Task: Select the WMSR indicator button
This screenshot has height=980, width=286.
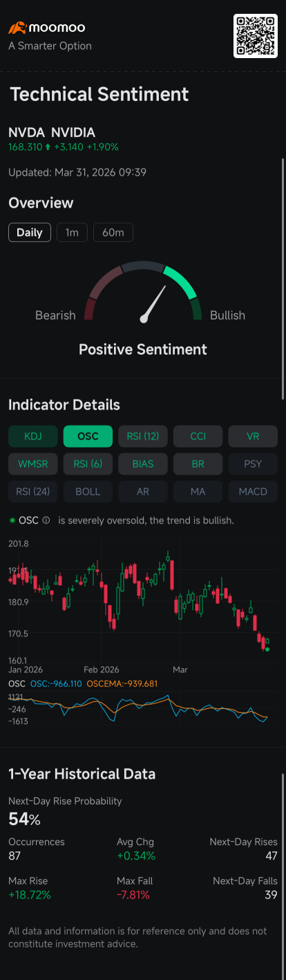Action: [x=32, y=464]
